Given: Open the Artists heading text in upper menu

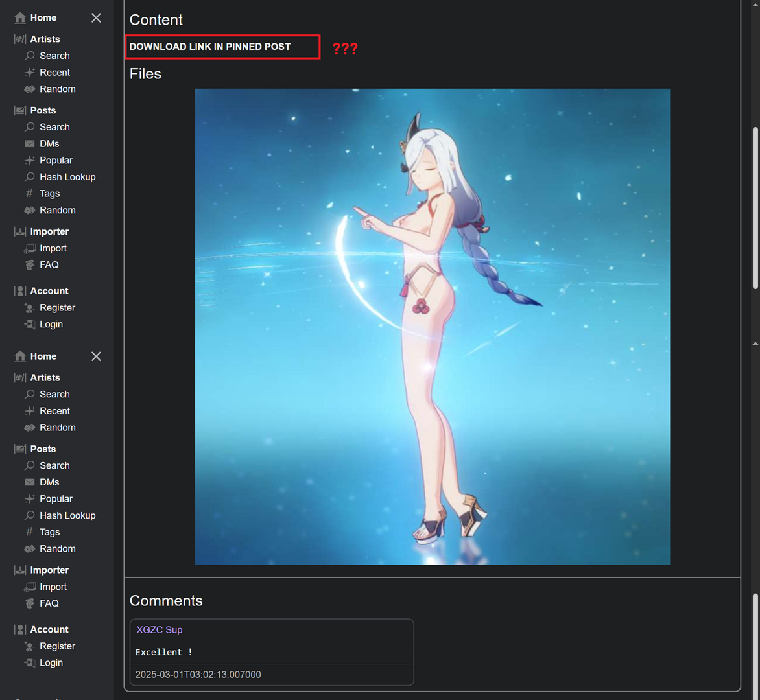Looking at the screenshot, I should click(45, 40).
